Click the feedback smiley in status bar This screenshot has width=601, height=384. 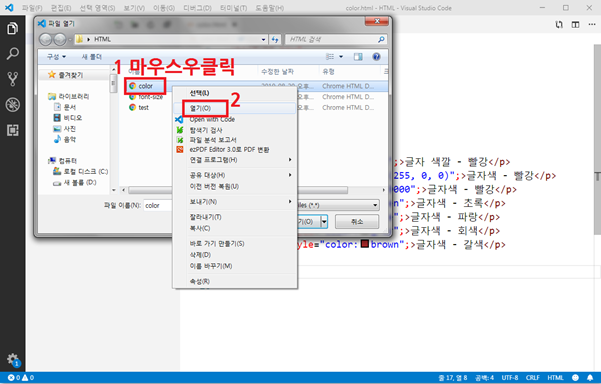(x=575, y=377)
